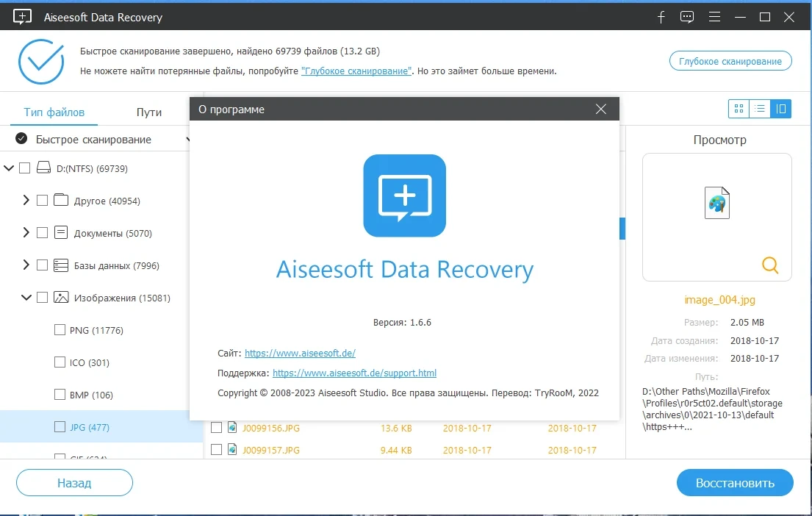Click the 9.44 KB size cell
The height and width of the screenshot is (516, 812).
(x=396, y=450)
